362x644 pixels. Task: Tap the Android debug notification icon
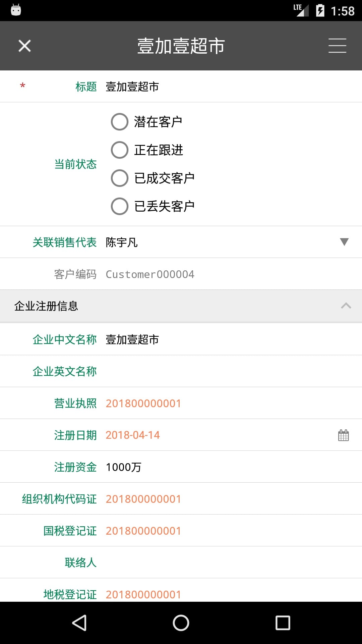[x=16, y=10]
